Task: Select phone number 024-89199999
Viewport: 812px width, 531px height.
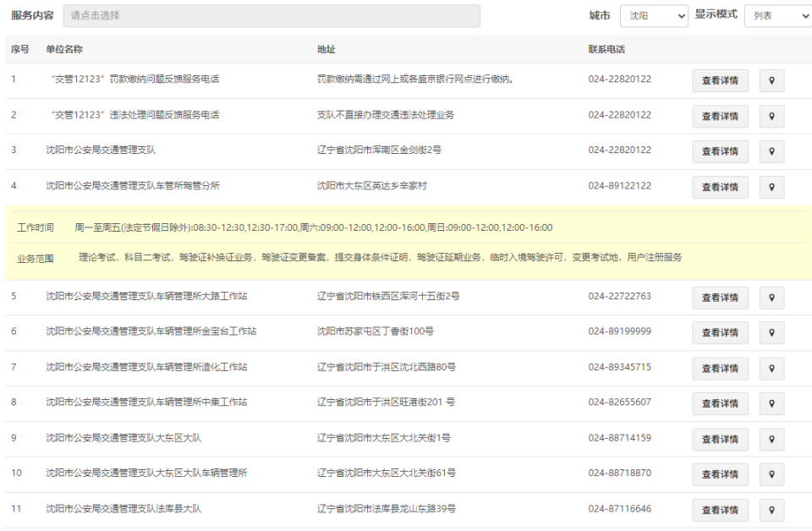Action: point(619,331)
